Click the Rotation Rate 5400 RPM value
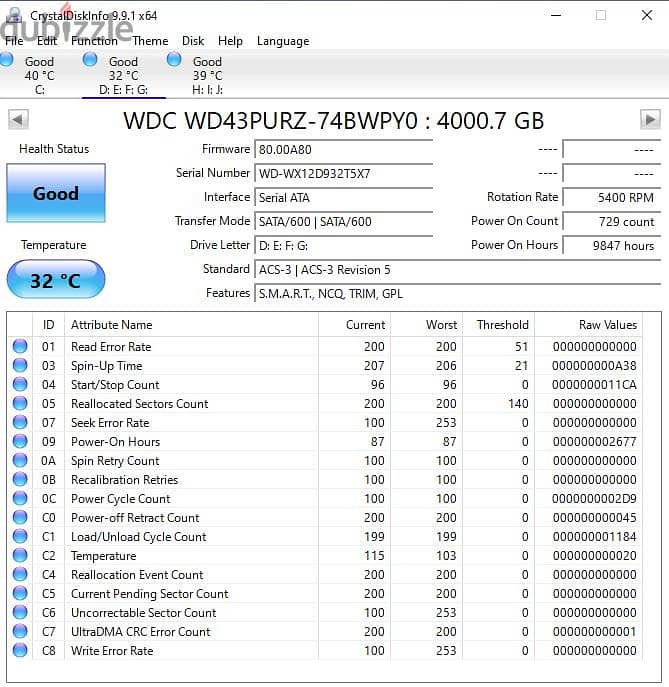 pos(612,198)
